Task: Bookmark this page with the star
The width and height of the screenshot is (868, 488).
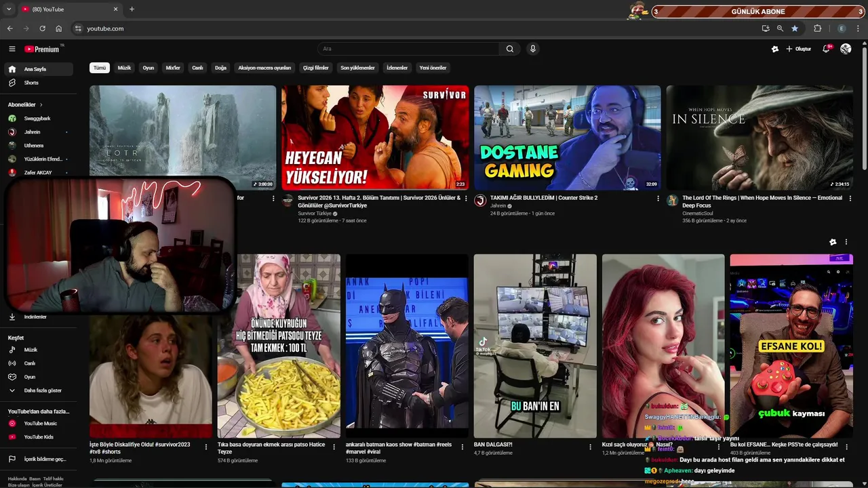Action: click(x=795, y=28)
